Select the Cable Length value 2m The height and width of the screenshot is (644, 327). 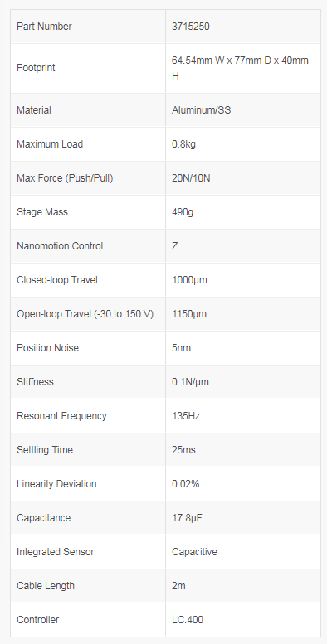(x=178, y=586)
